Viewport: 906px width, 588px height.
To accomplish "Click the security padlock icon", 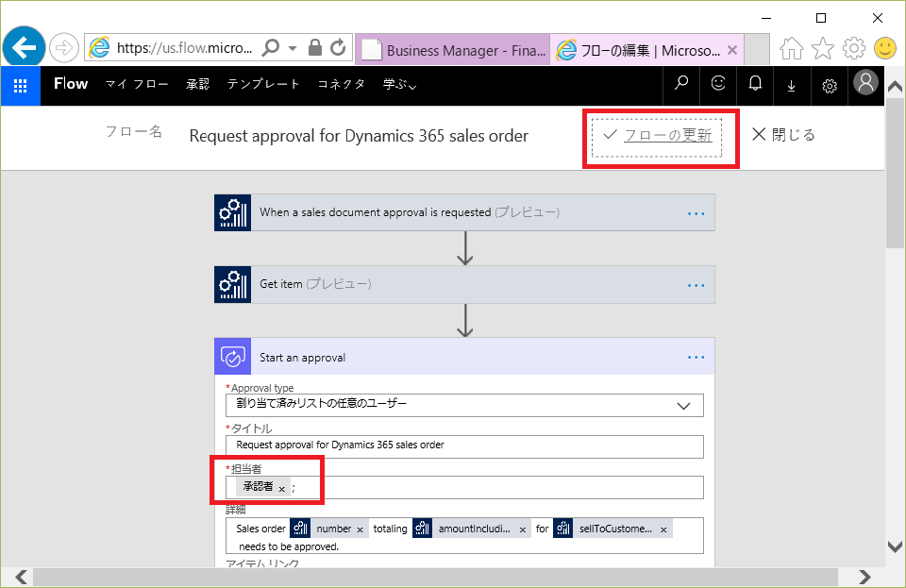I will tap(315, 47).
